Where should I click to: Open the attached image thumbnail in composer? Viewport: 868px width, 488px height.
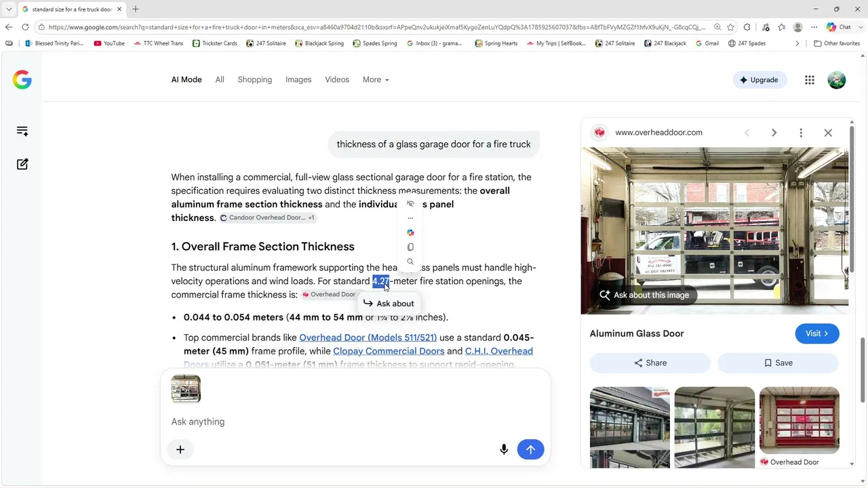coord(186,389)
